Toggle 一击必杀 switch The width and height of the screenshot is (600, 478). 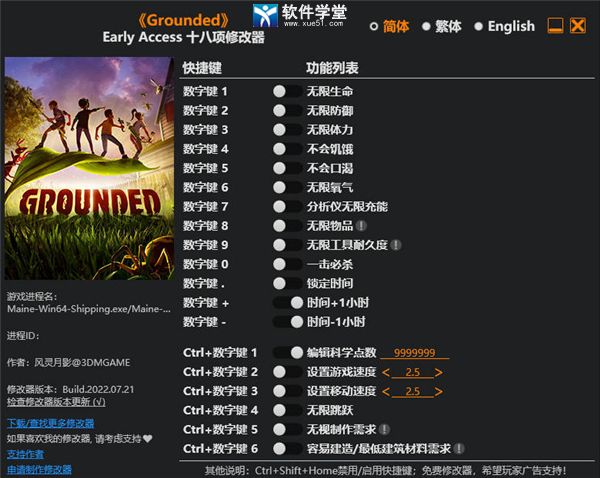coord(288,264)
